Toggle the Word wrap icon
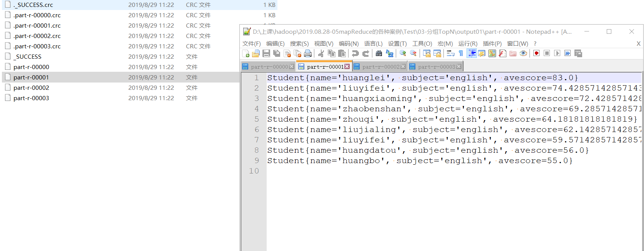This screenshot has height=251, width=644. (450, 53)
